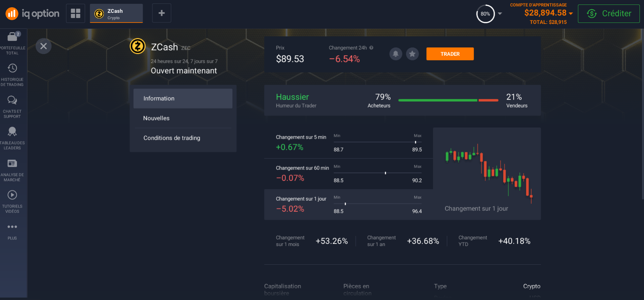The image size is (644, 300).
Task: Click the price value $89.53
Action: (x=290, y=59)
